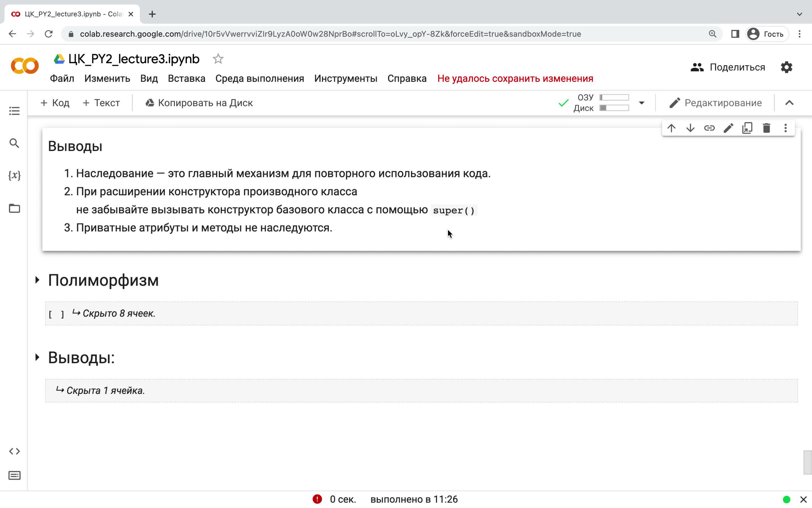
Task: Click the browser address bar URL
Action: pyautogui.click(x=330, y=34)
